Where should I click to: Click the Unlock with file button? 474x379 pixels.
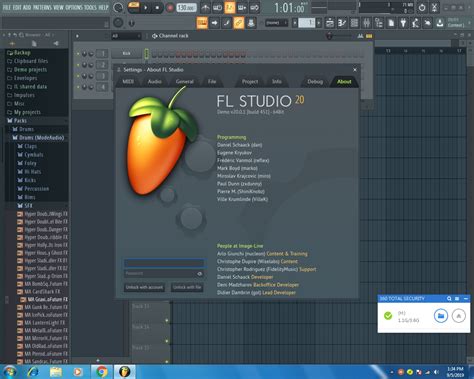click(187, 287)
